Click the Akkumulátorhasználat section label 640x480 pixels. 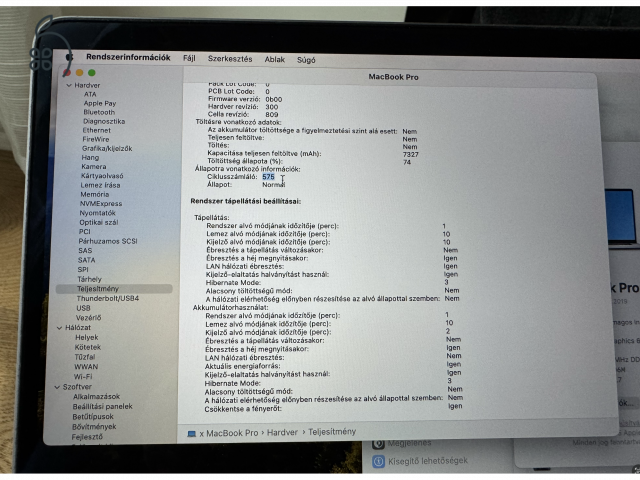click(231, 307)
